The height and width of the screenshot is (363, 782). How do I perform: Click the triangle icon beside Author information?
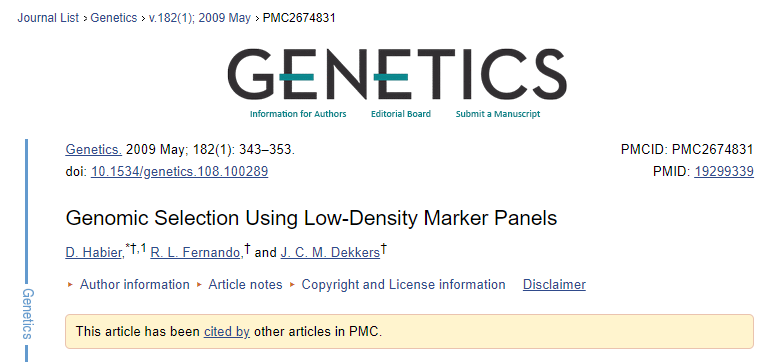pyautogui.click(x=70, y=285)
